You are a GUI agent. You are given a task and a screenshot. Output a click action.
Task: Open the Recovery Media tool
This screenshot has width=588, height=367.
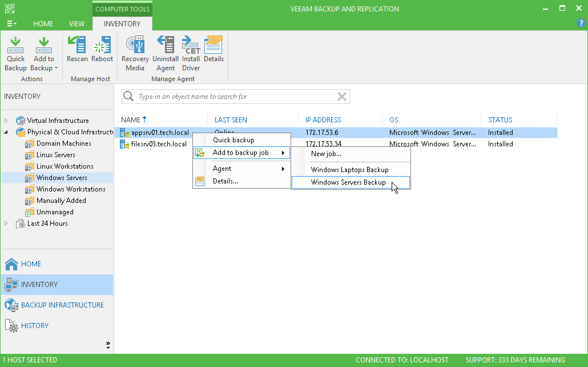pos(135,45)
